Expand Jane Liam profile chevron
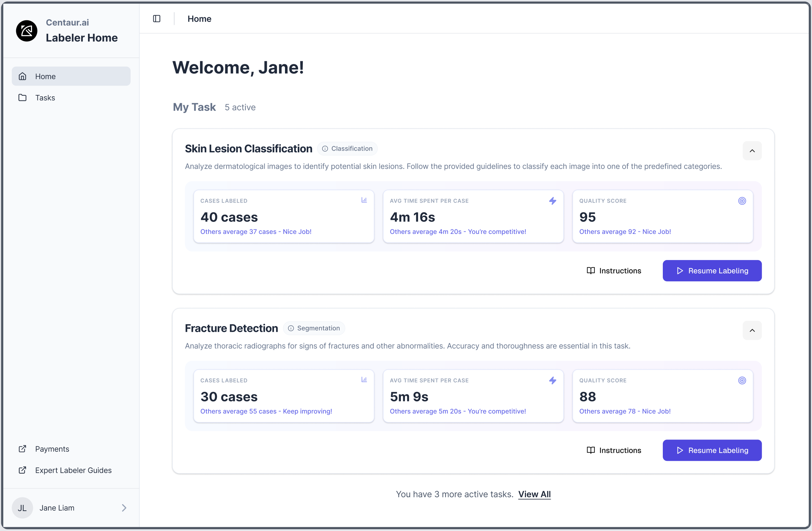Screen dimensions: 812x531 [124, 508]
